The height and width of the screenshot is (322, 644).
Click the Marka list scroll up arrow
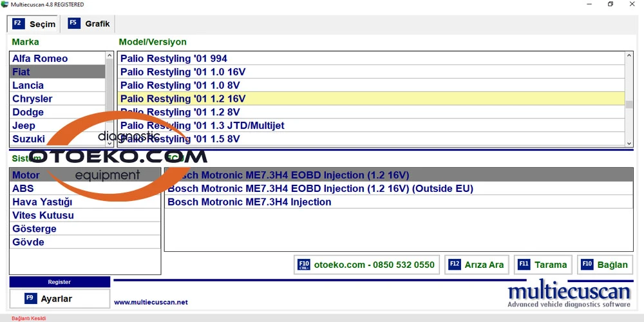coord(109,55)
